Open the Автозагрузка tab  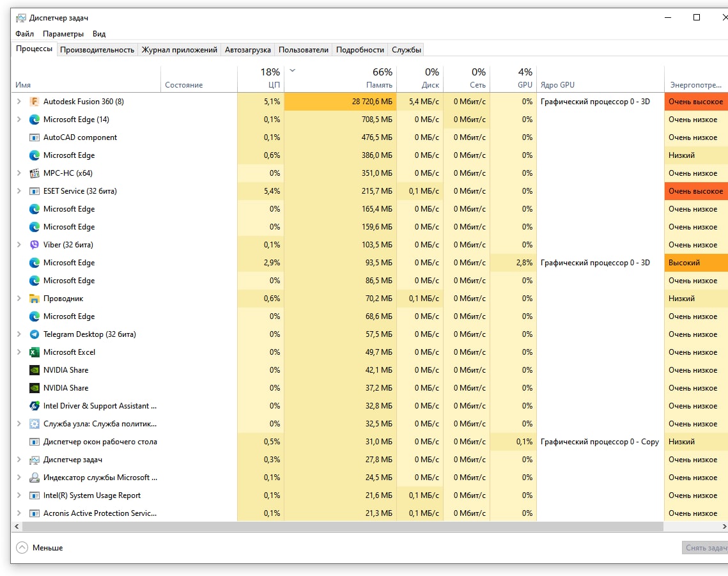[x=247, y=50]
